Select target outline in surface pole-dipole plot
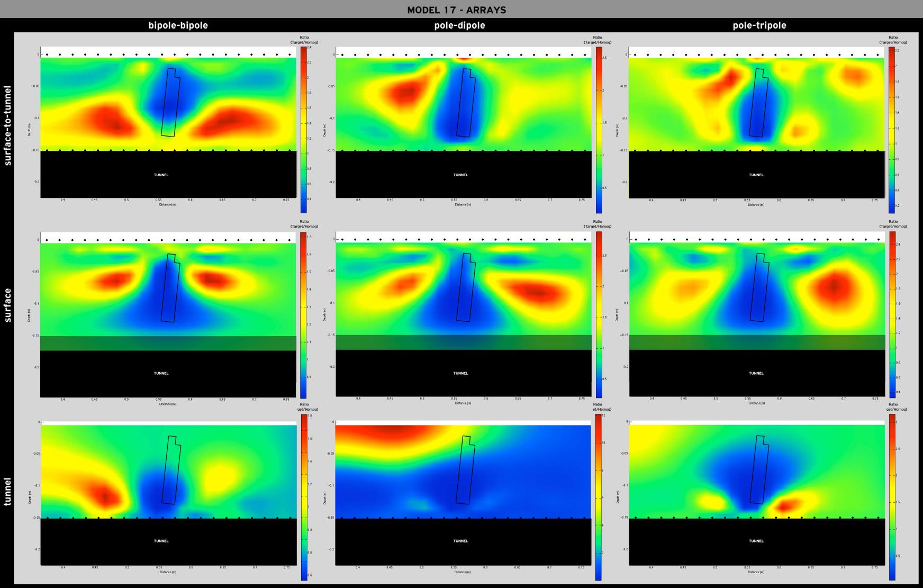 (x=466, y=287)
